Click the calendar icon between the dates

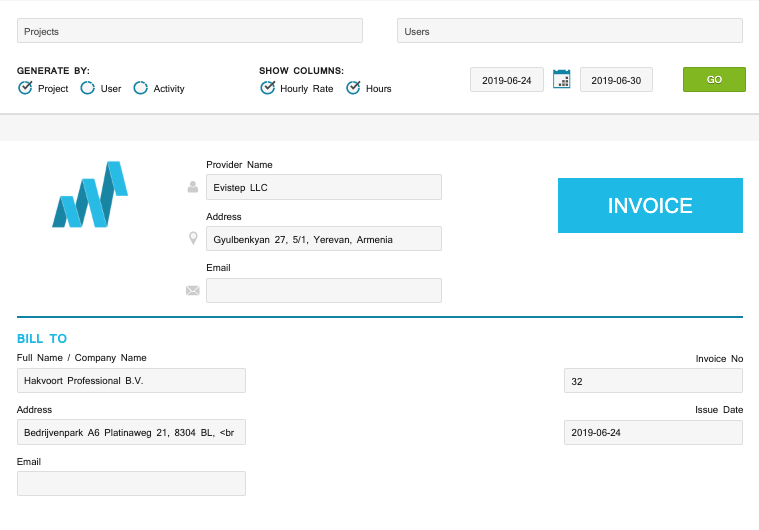pyautogui.click(x=562, y=79)
